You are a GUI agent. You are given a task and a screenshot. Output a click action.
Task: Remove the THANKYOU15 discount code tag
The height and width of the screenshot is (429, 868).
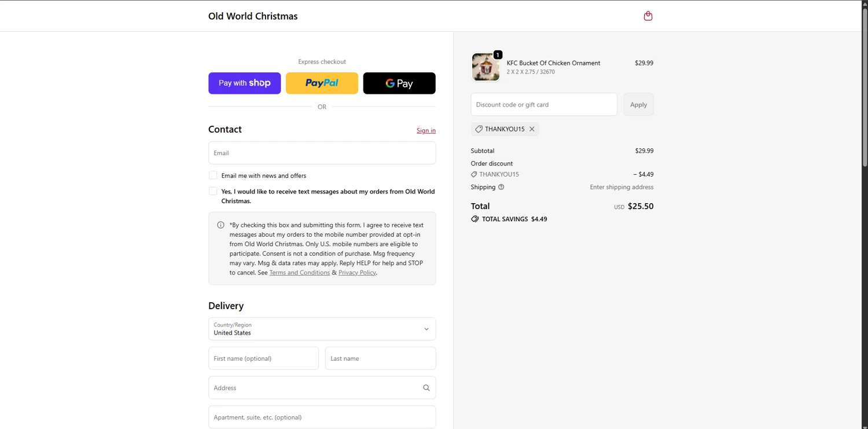click(532, 129)
